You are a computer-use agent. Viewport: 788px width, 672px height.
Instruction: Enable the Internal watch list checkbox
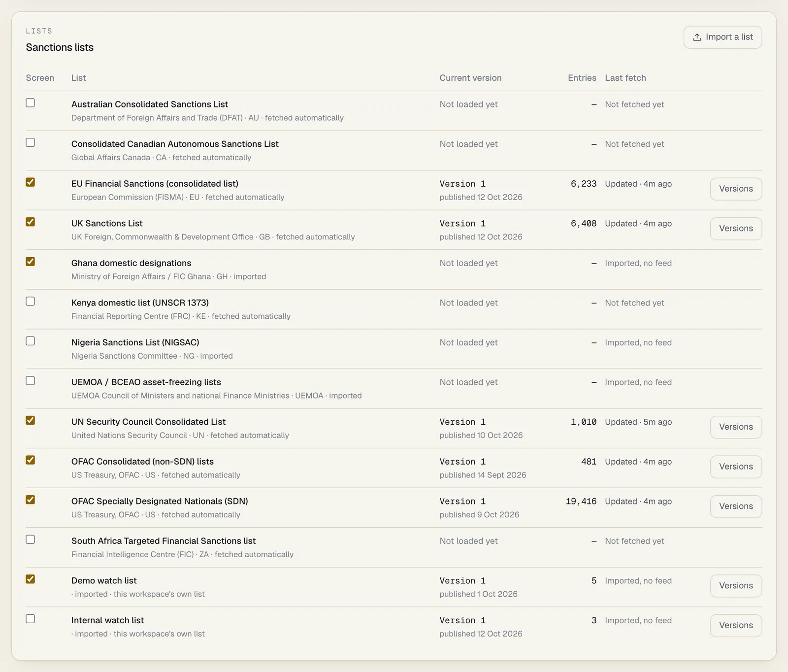pyautogui.click(x=31, y=619)
